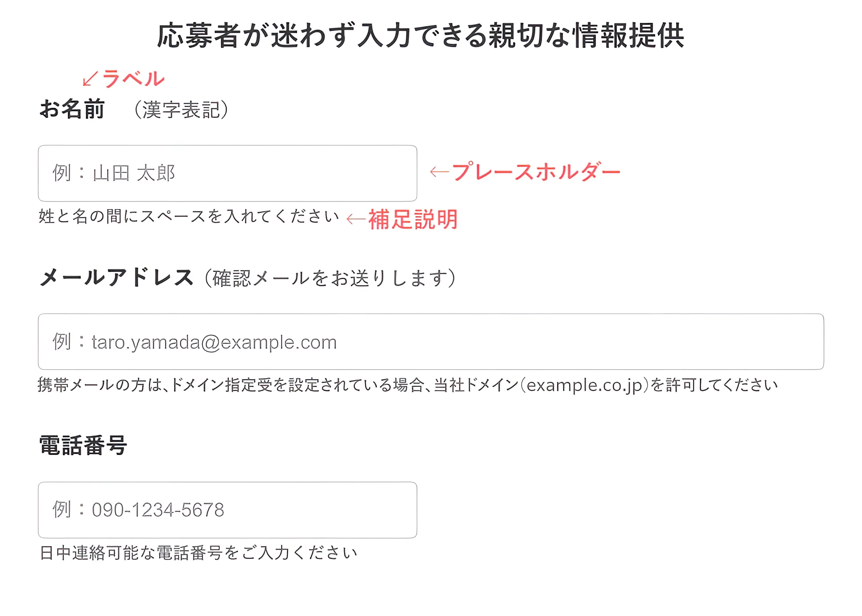Click the 応募者が迷わず入力できる page heading

pyautogui.click(x=420, y=35)
